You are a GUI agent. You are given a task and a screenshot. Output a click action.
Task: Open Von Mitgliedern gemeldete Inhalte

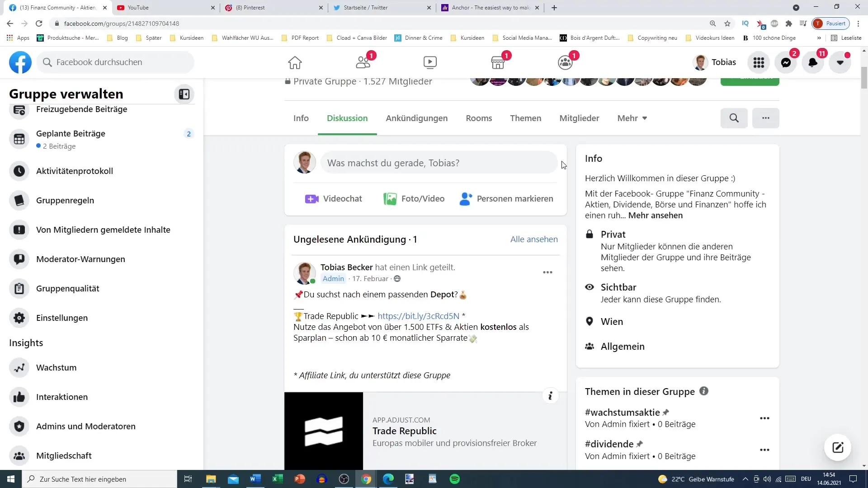pos(103,230)
